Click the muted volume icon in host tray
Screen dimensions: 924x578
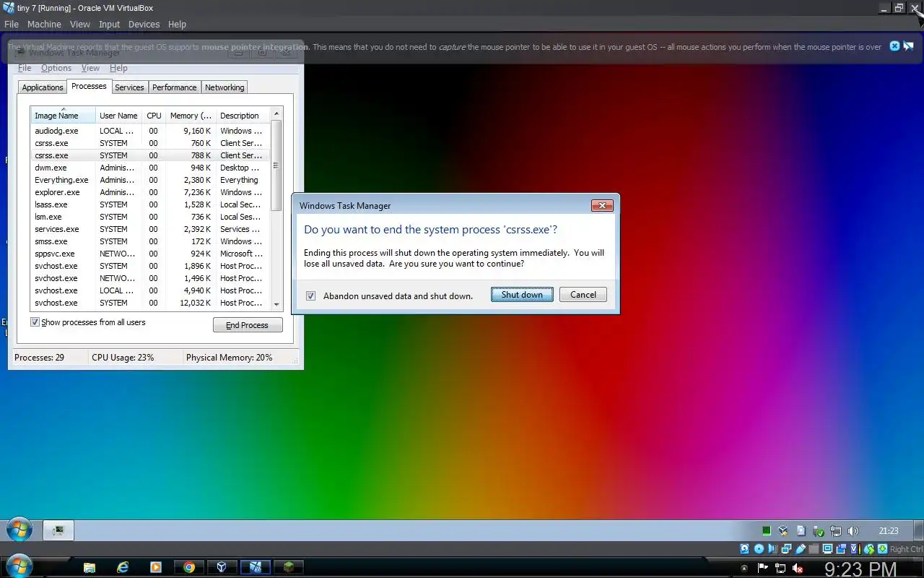pyautogui.click(x=798, y=568)
